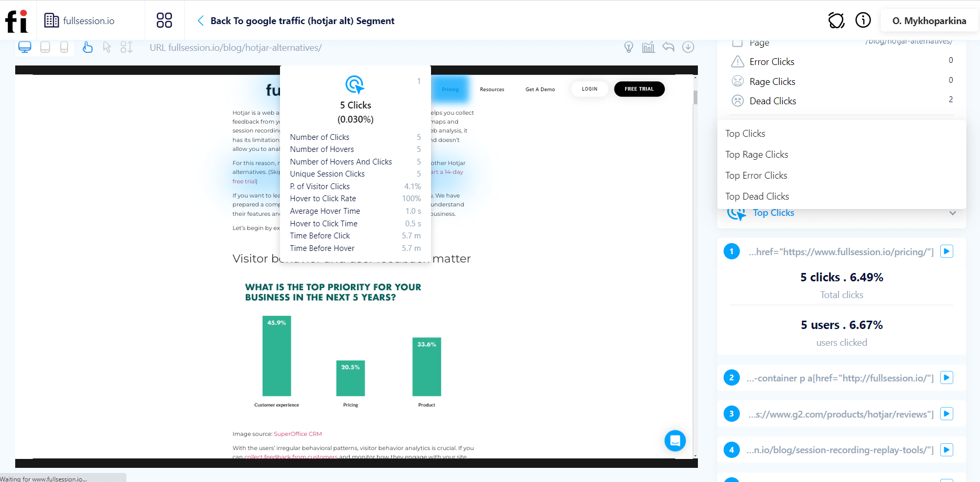Click the FREE TRIAL button in preview
Image resolution: width=980 pixels, height=482 pixels.
(x=639, y=89)
